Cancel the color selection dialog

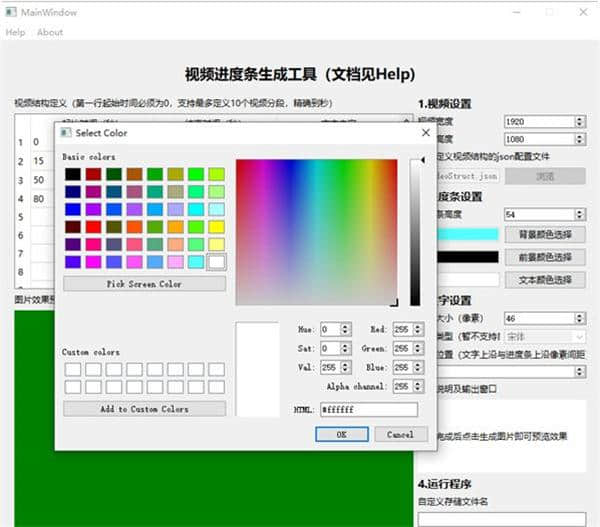tap(399, 434)
